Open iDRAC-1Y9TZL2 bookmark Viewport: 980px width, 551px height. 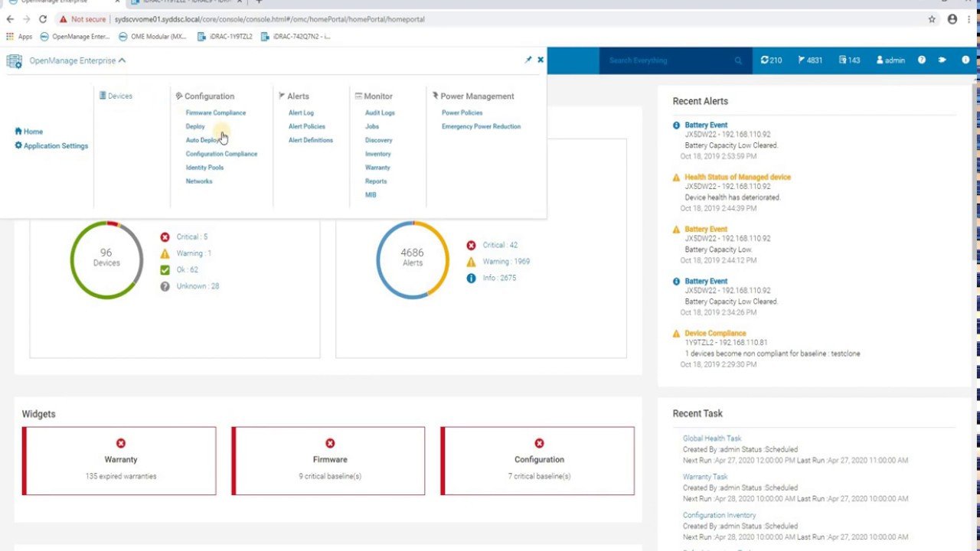pos(225,36)
